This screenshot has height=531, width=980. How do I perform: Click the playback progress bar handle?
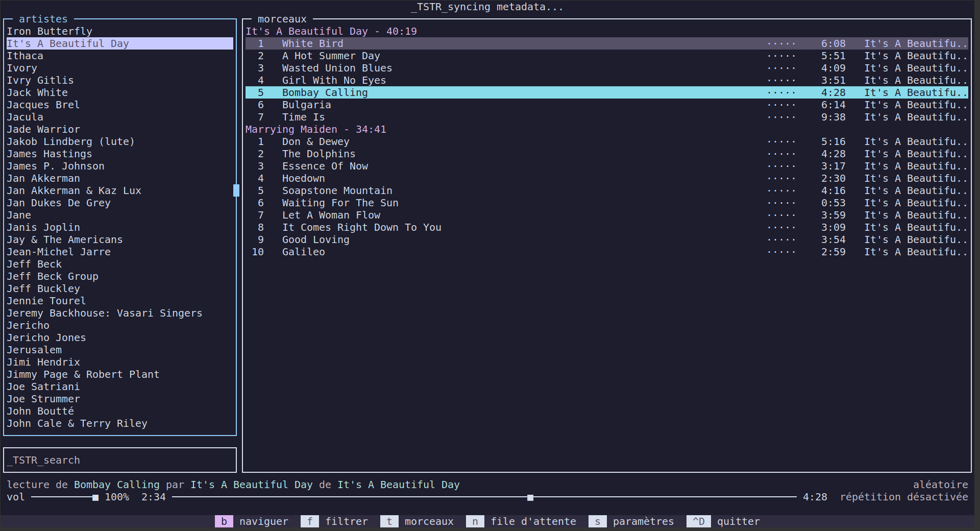530,497
